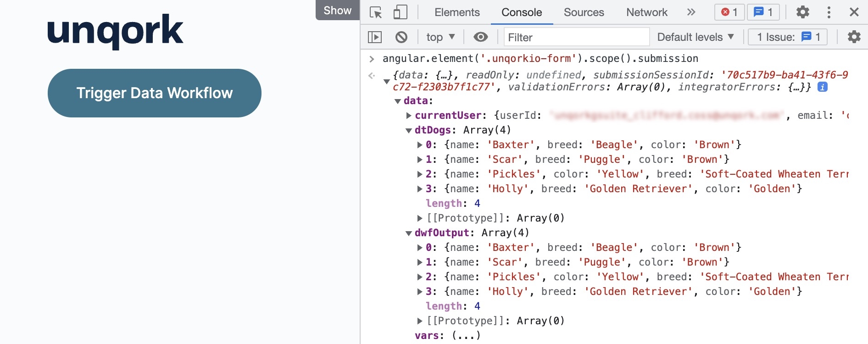Screen dimensions: 868x344
Task: Select the inspect element picker icon
Action: pyautogui.click(x=376, y=12)
